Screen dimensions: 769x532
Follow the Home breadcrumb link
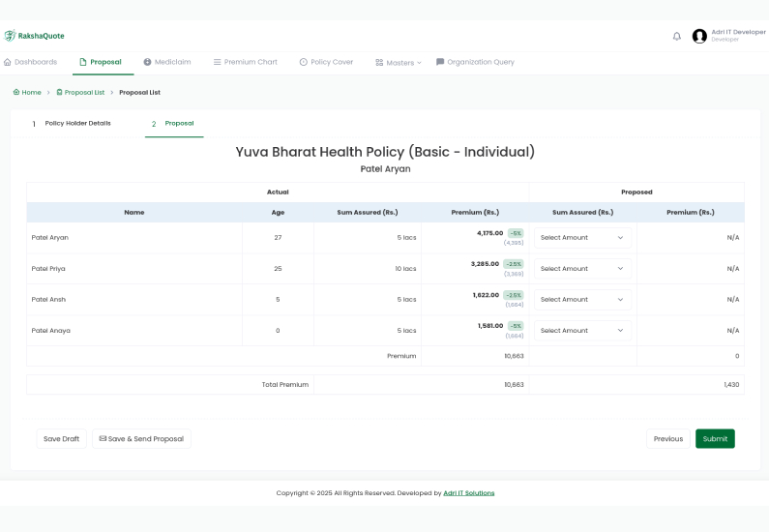pos(27,92)
